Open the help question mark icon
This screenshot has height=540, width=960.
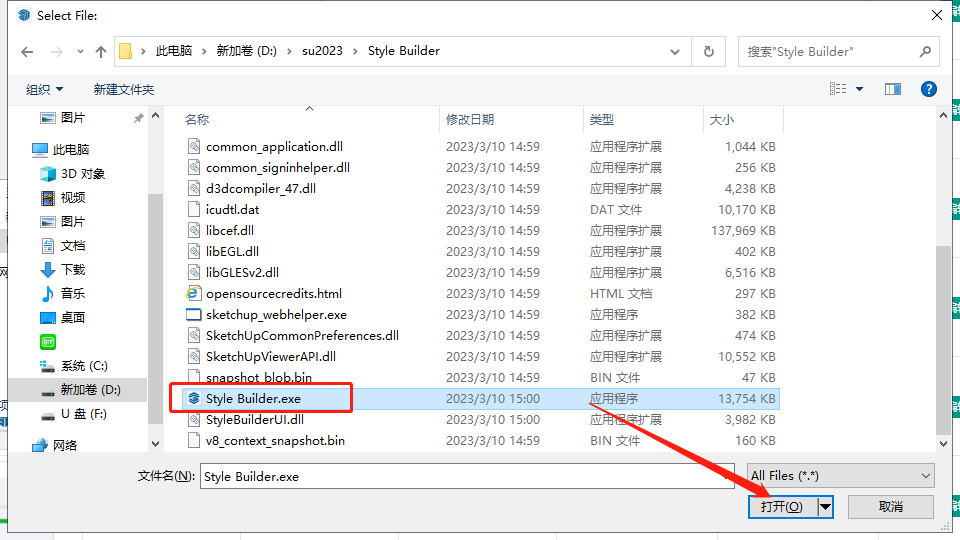coord(928,89)
